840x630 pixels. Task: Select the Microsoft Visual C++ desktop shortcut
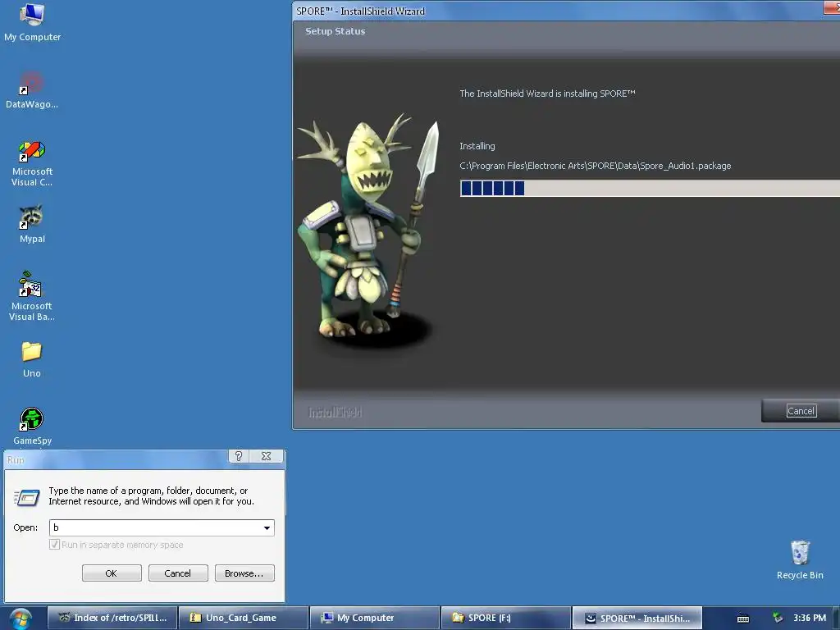point(32,163)
